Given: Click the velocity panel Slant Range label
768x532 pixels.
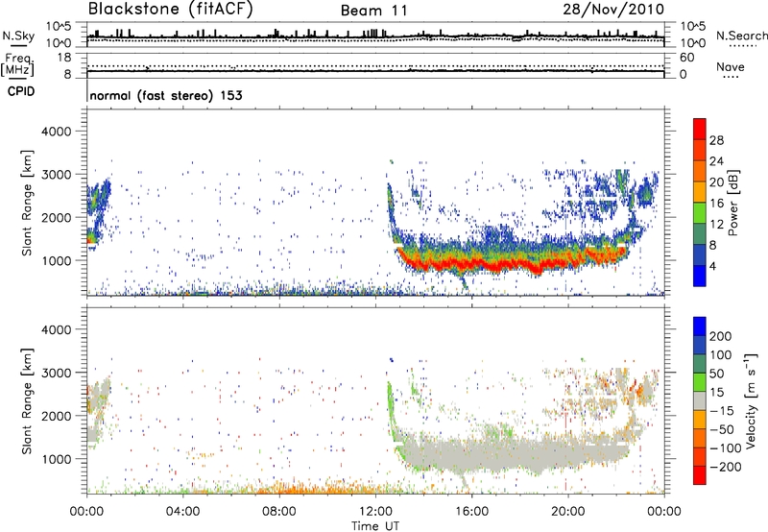Looking at the screenshot, I should coord(27,400).
